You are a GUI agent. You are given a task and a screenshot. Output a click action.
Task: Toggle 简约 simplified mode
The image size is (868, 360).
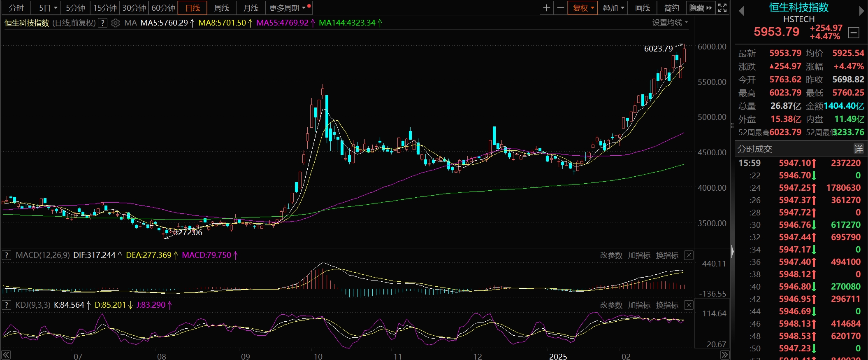[671, 8]
